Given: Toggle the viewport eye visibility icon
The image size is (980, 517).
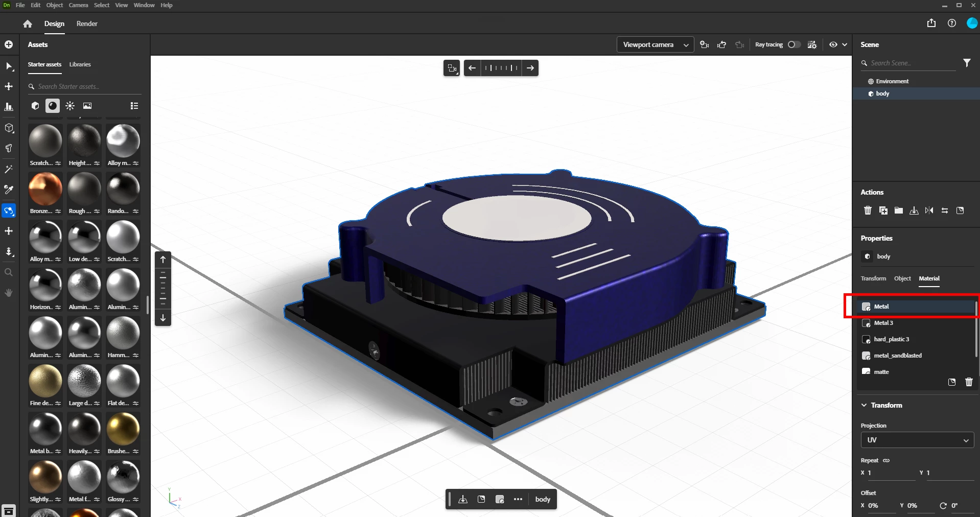Looking at the screenshot, I should pyautogui.click(x=833, y=44).
